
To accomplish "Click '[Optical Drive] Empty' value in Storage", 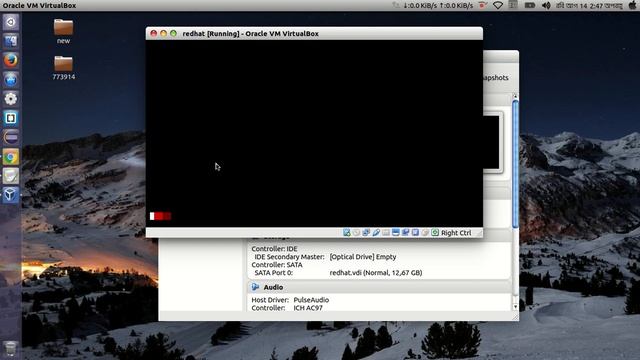I will pyautogui.click(x=363, y=257).
